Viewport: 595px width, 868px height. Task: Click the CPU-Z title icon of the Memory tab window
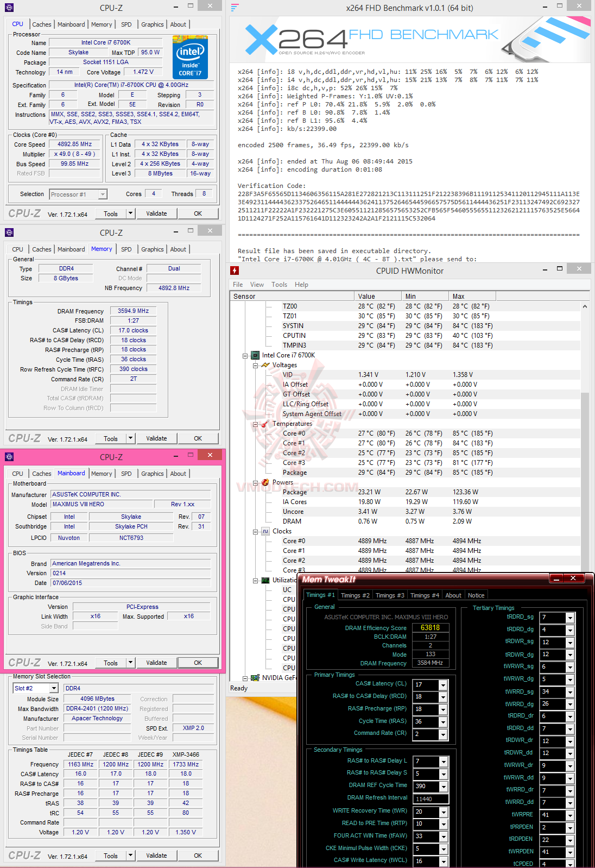[9, 232]
